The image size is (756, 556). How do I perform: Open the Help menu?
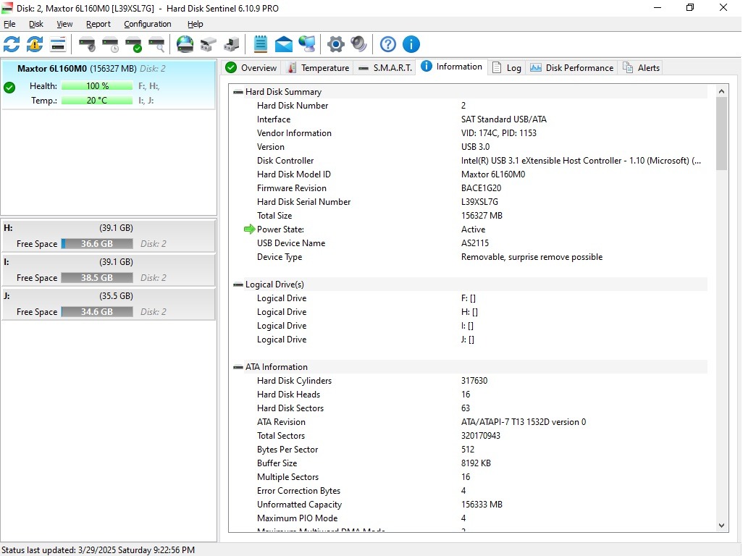point(196,24)
